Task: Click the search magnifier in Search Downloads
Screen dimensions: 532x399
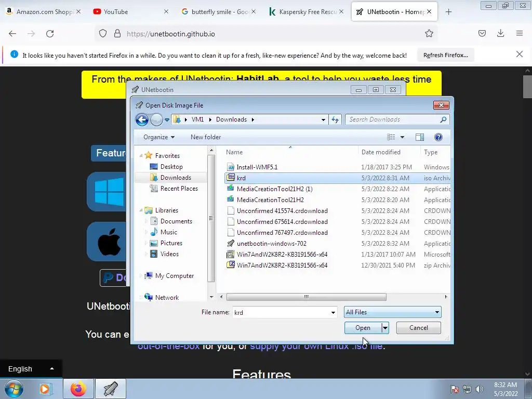Action: tap(443, 119)
